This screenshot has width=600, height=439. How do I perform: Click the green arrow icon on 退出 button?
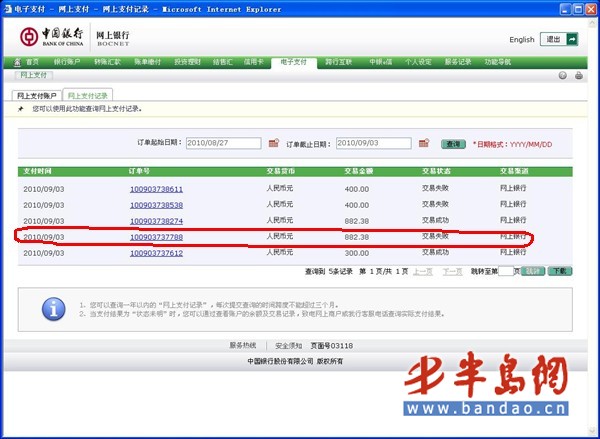pos(572,39)
